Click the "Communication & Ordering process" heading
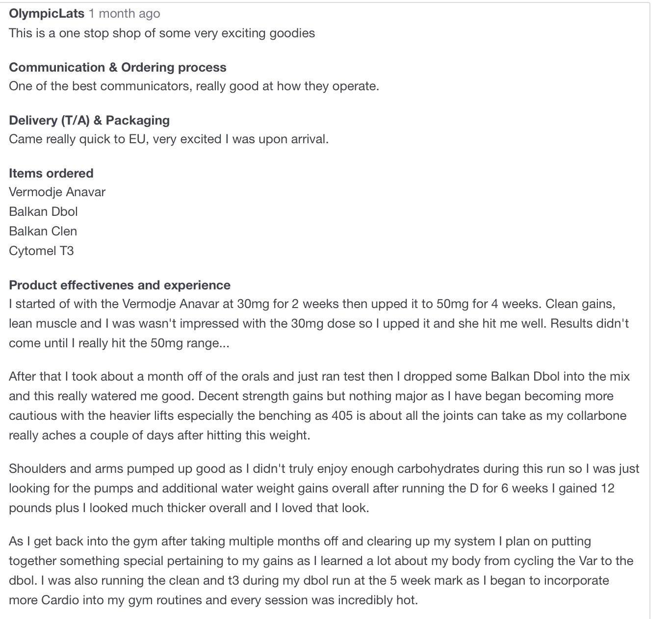 click(118, 68)
